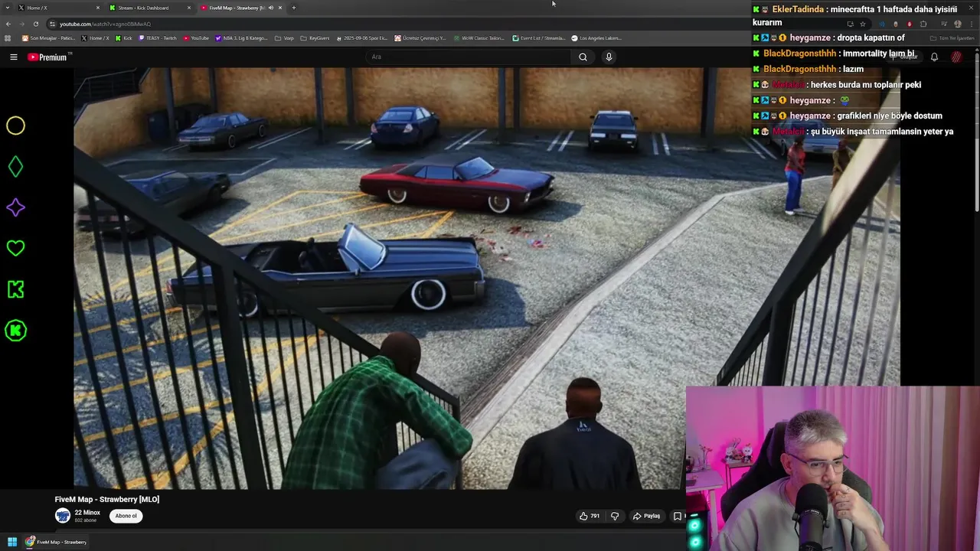Open a new browser tab

click(x=294, y=8)
